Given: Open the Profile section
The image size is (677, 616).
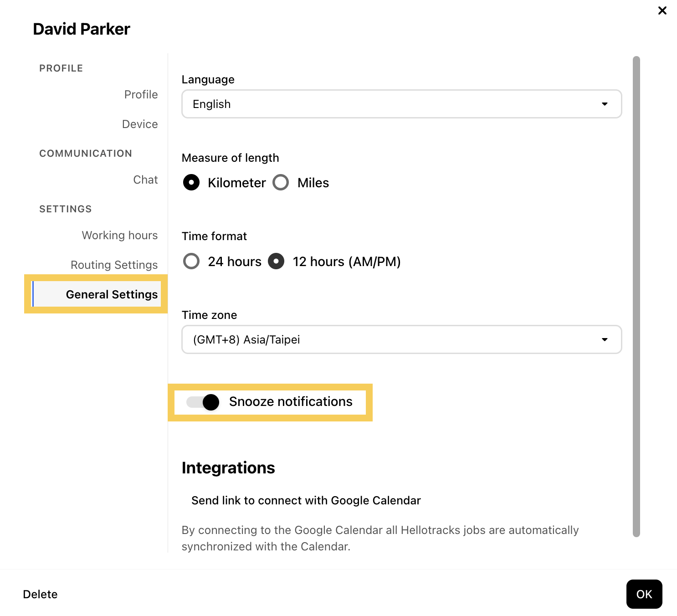Looking at the screenshot, I should coord(141,95).
